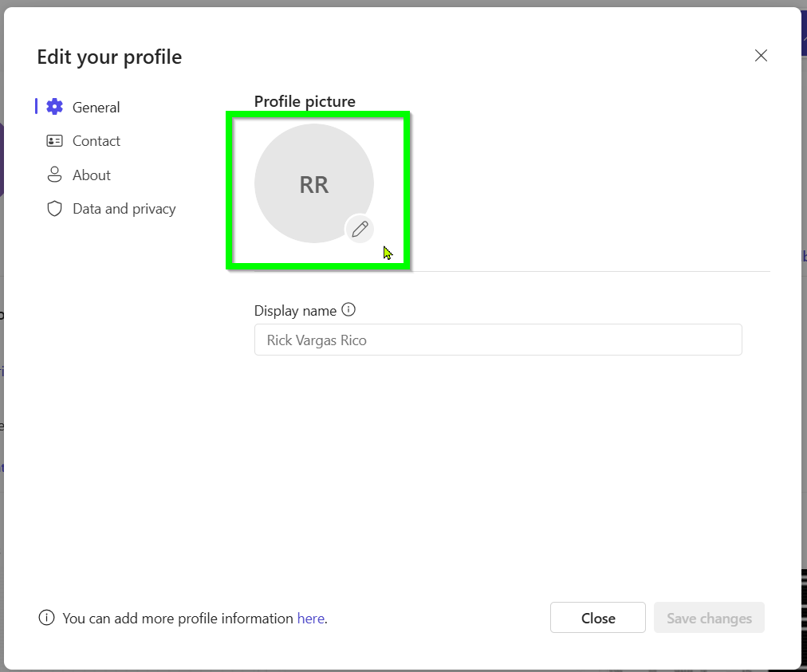The image size is (807, 672).
Task: Dismiss the dialog with the X button
Action: 760,55
